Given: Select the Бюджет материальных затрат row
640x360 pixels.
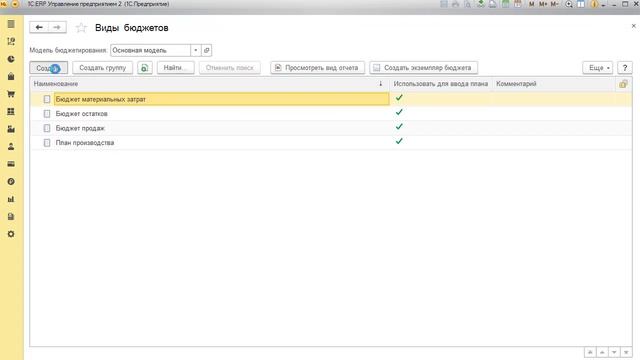Looking at the screenshot, I should [331, 99].
